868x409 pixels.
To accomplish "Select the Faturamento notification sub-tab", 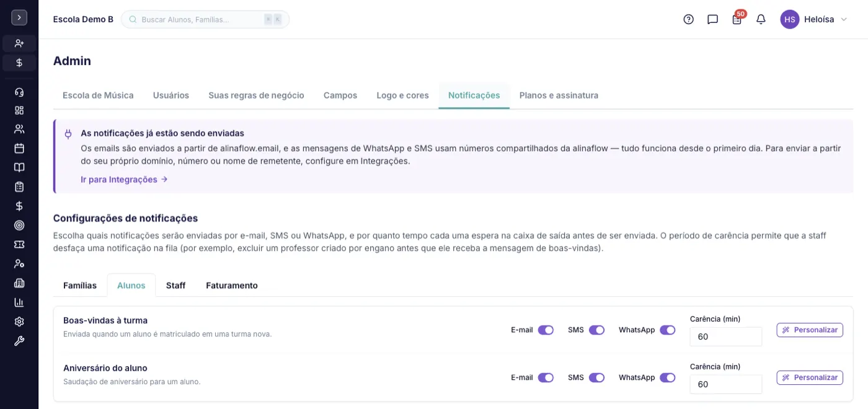I will coord(232,285).
